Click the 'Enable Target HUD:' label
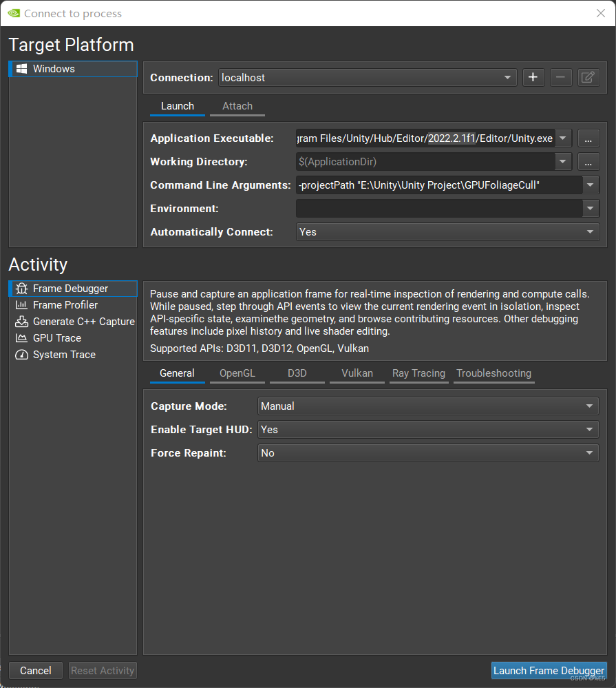616x688 pixels. pos(202,430)
